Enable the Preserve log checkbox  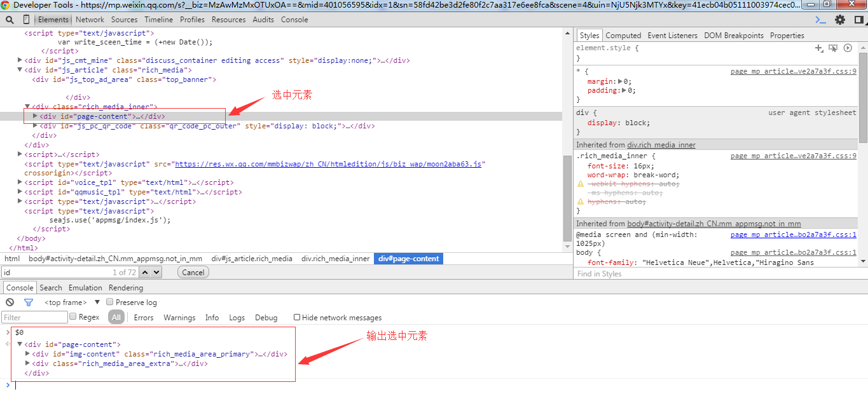(x=110, y=302)
